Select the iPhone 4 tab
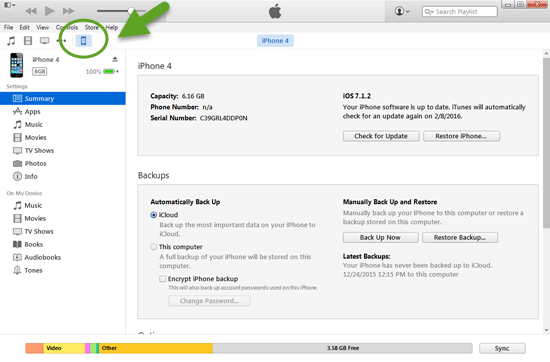Screen dimensions: 550x362 point(275,41)
